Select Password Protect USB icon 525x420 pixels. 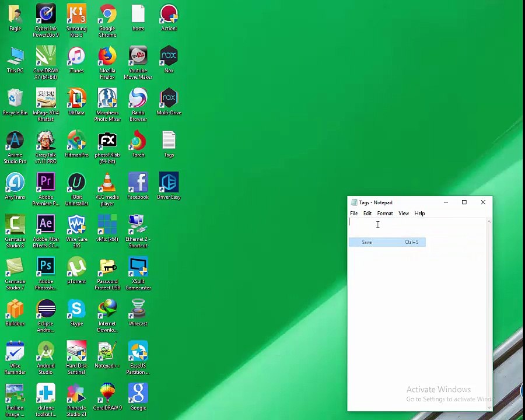[107, 267]
